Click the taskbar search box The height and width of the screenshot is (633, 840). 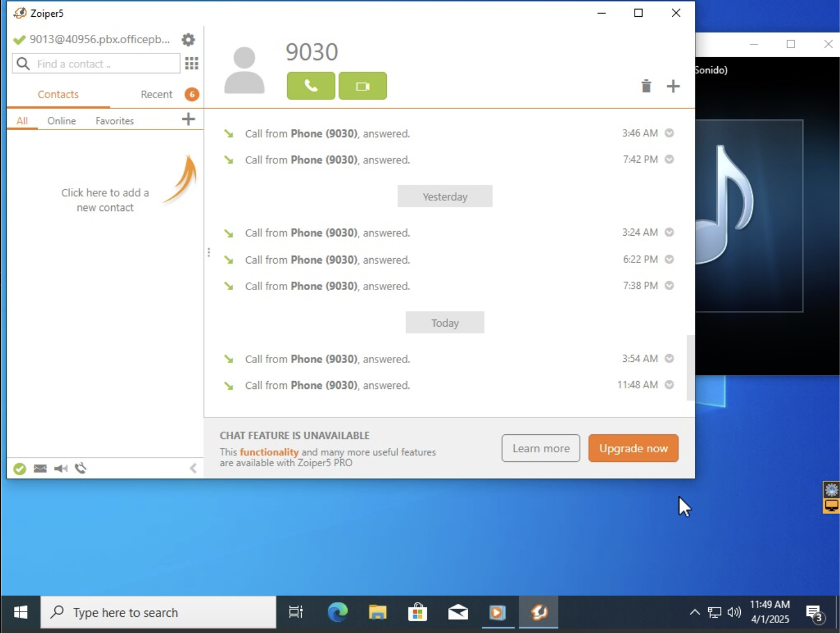(x=159, y=612)
